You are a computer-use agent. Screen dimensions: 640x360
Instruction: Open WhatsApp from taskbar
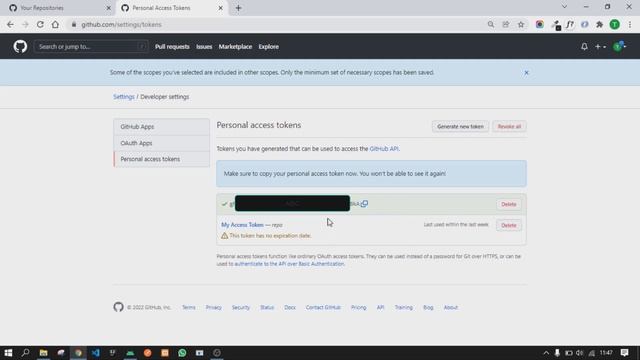click(x=182, y=353)
